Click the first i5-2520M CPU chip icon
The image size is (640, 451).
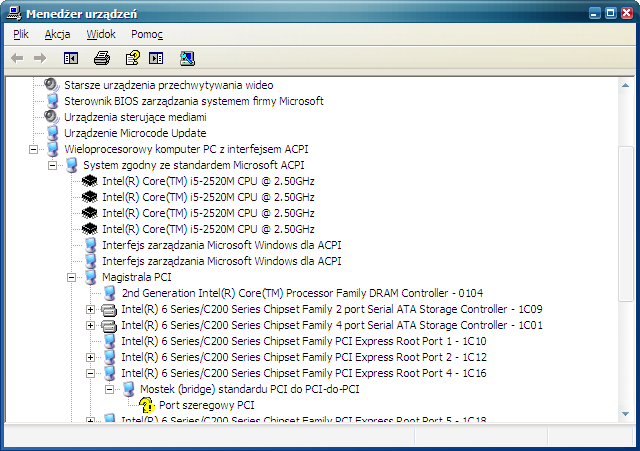(x=89, y=181)
